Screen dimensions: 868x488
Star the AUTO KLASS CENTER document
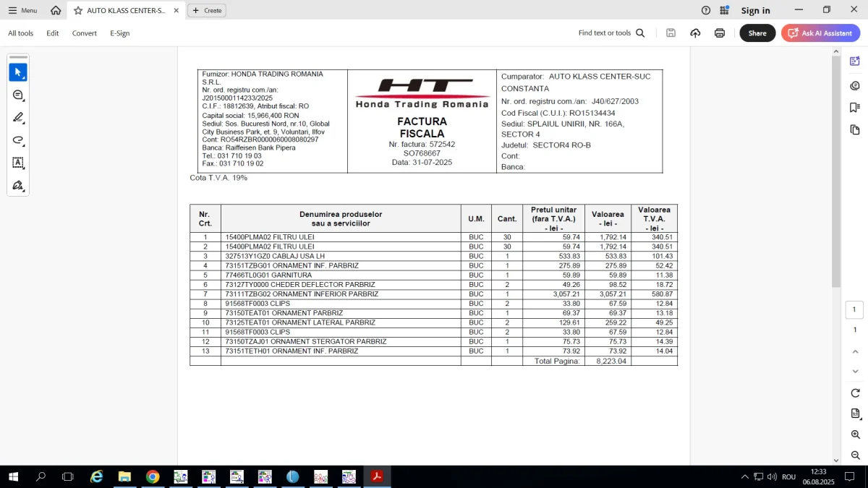click(78, 11)
